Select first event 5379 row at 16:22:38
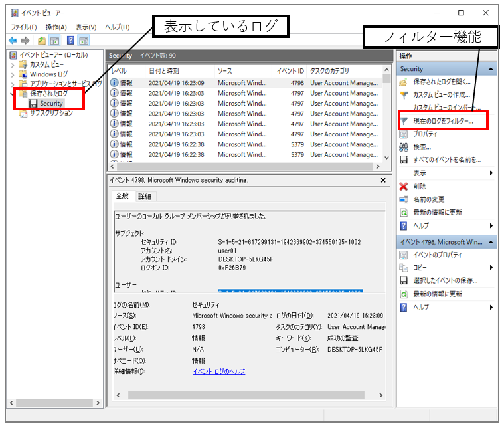Screen dimensions: 504x426 pos(246,144)
